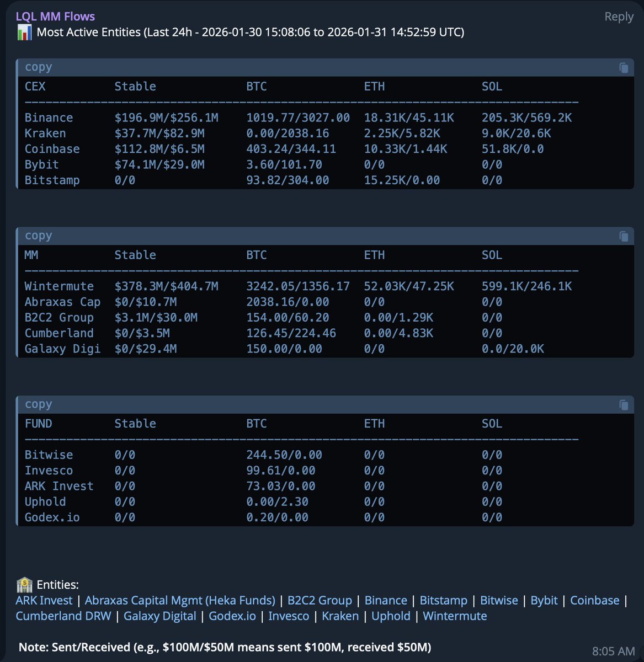Open the LQL MM Flows sender name
The height and width of the screenshot is (662, 644).
(55, 17)
